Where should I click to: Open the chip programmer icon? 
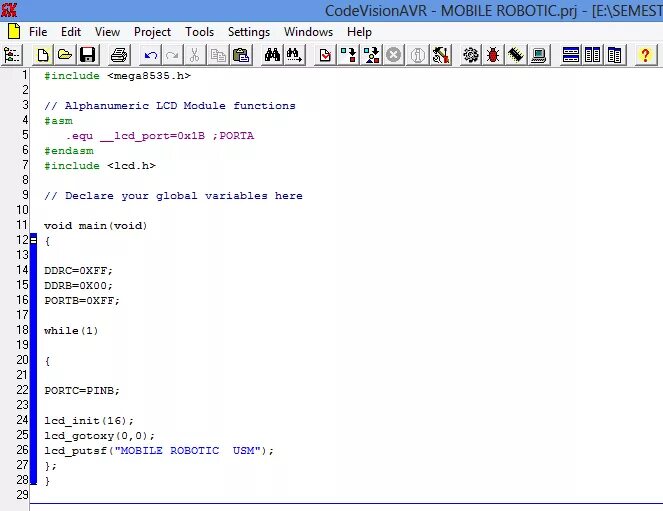pyautogui.click(x=516, y=55)
